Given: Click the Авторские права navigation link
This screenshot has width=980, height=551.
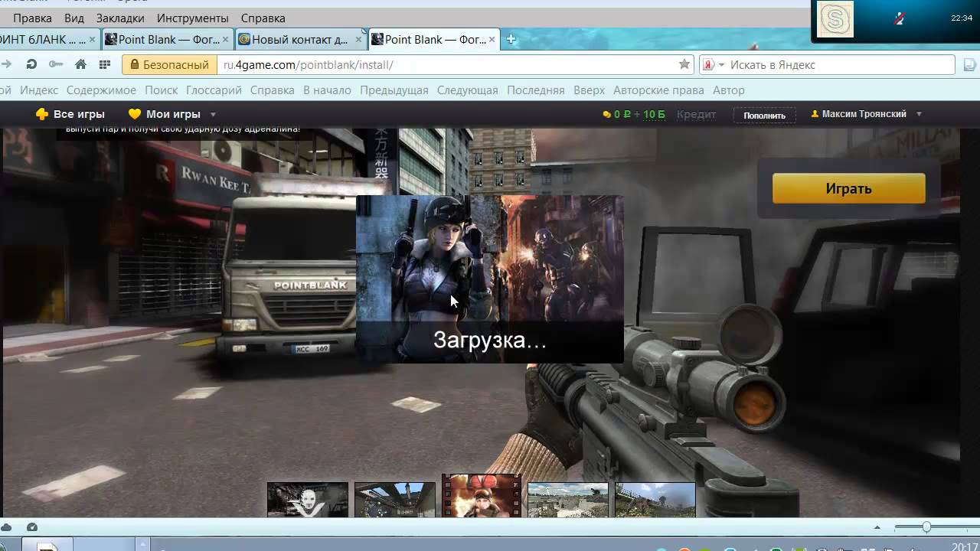Looking at the screenshot, I should pyautogui.click(x=658, y=90).
